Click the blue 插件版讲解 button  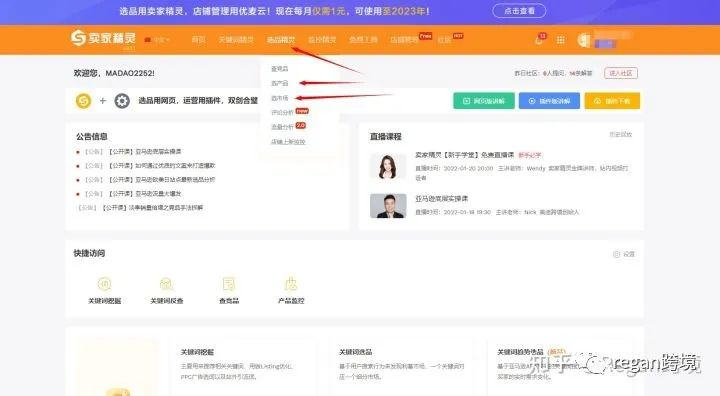click(549, 101)
